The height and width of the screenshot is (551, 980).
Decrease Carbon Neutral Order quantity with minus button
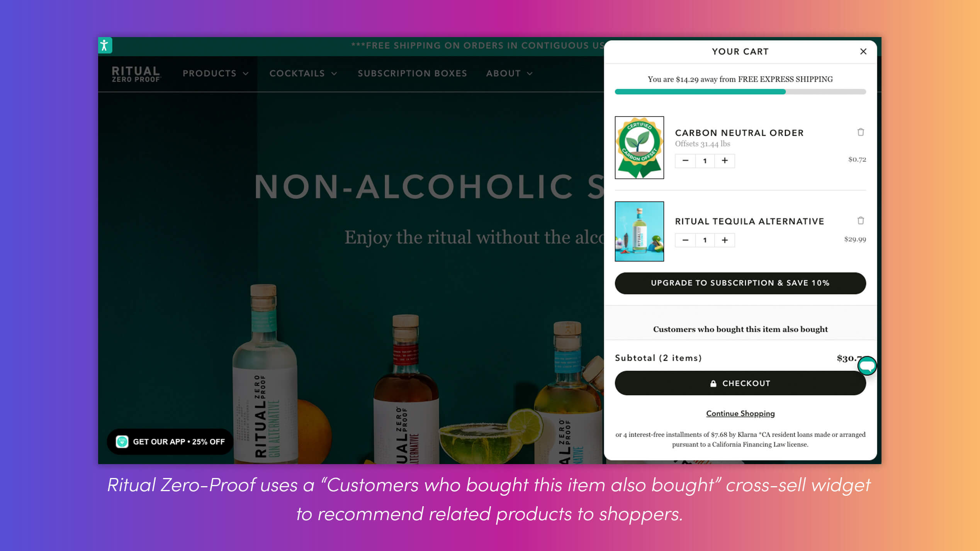685,160
